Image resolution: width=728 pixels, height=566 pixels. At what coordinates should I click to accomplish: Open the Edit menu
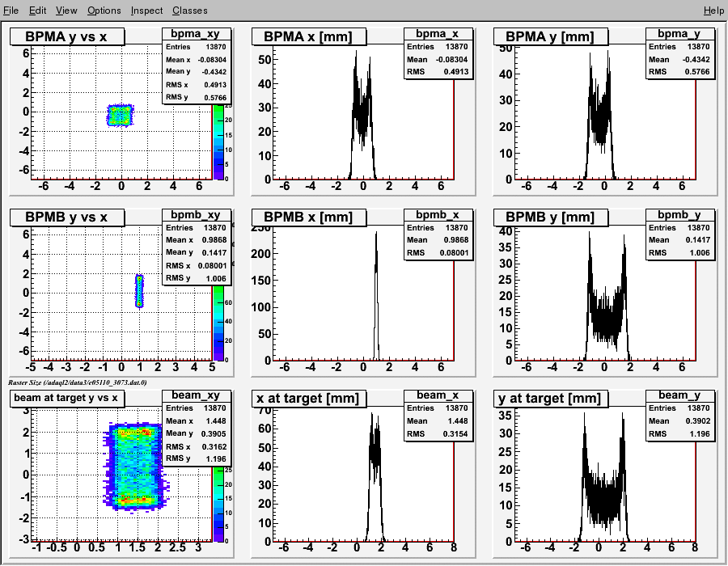(37, 11)
